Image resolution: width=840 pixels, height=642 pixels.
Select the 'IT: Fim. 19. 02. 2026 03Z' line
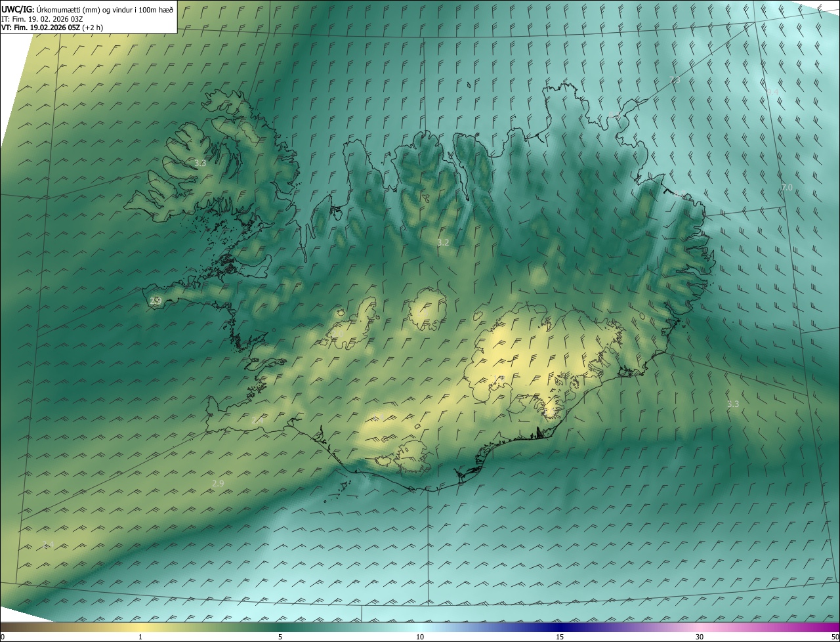click(x=42, y=18)
